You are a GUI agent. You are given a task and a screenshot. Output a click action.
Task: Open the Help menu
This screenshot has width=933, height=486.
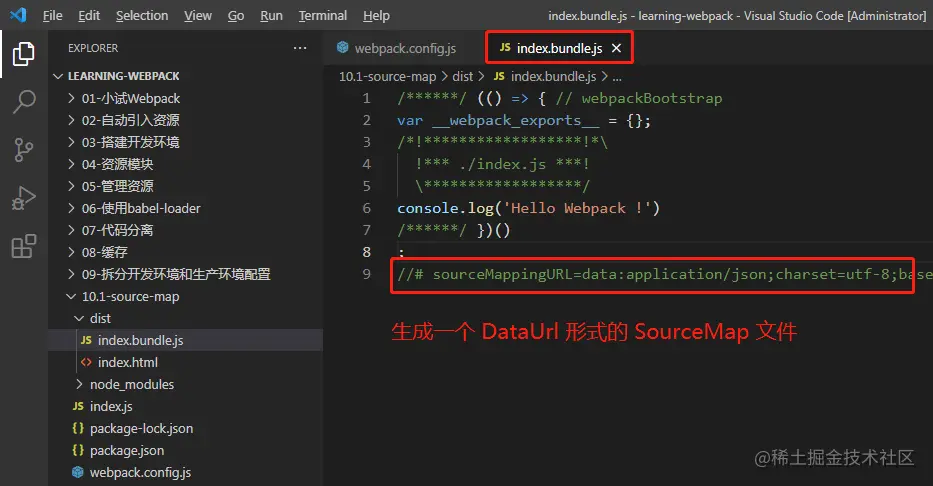point(376,15)
